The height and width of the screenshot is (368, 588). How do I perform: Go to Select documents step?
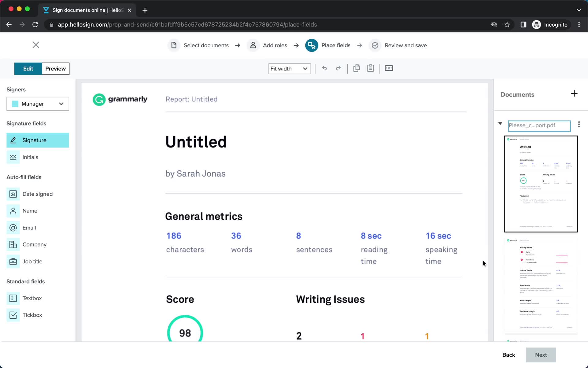[x=206, y=45]
